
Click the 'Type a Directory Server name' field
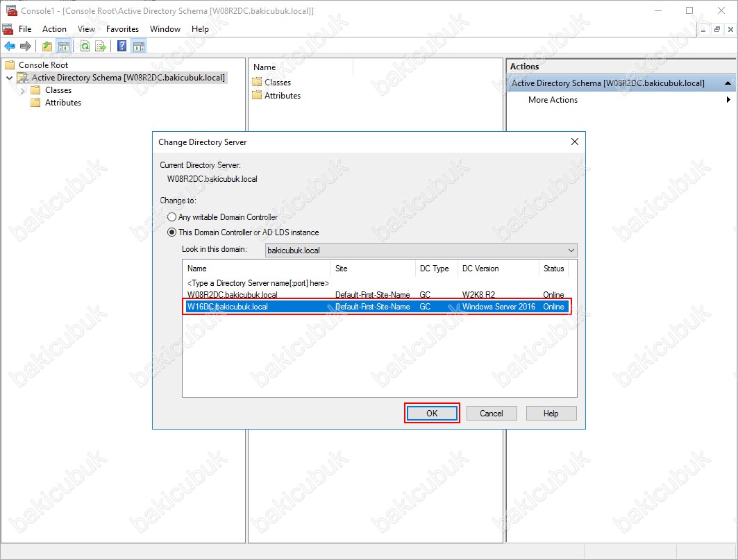pyautogui.click(x=258, y=283)
